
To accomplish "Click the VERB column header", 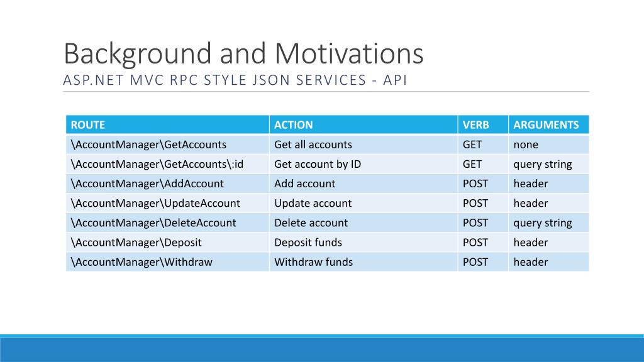I will (x=483, y=125).
